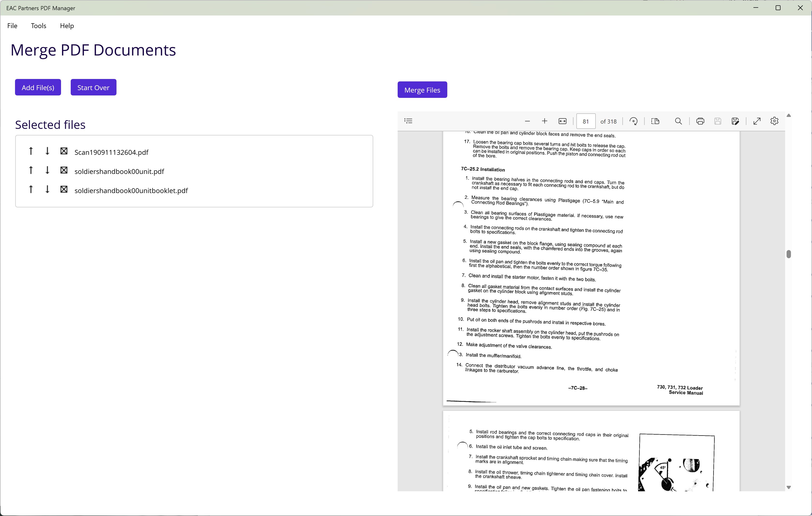Image resolution: width=812 pixels, height=516 pixels.
Task: Switch the page view layout
Action: pyautogui.click(x=655, y=121)
